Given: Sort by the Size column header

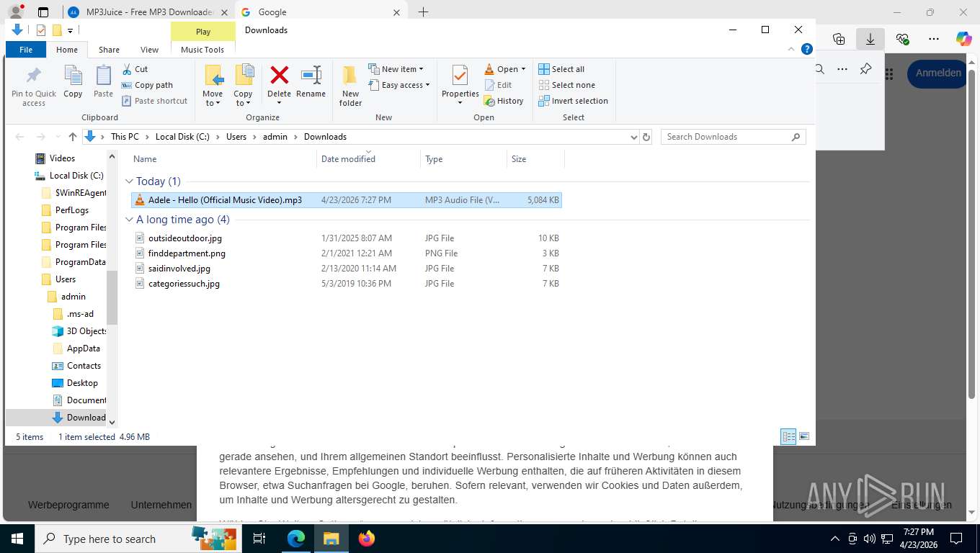Looking at the screenshot, I should click(535, 159).
